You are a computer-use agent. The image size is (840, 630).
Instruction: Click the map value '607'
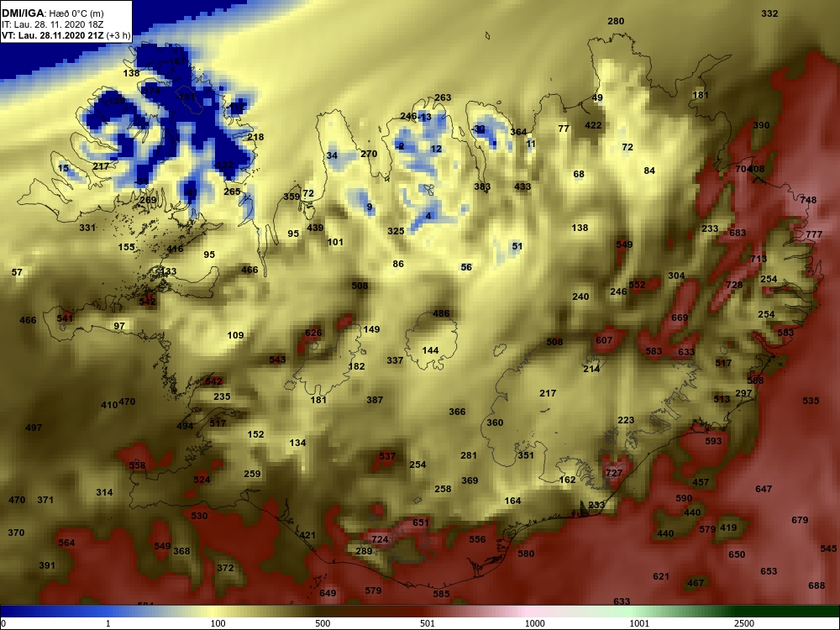point(604,340)
